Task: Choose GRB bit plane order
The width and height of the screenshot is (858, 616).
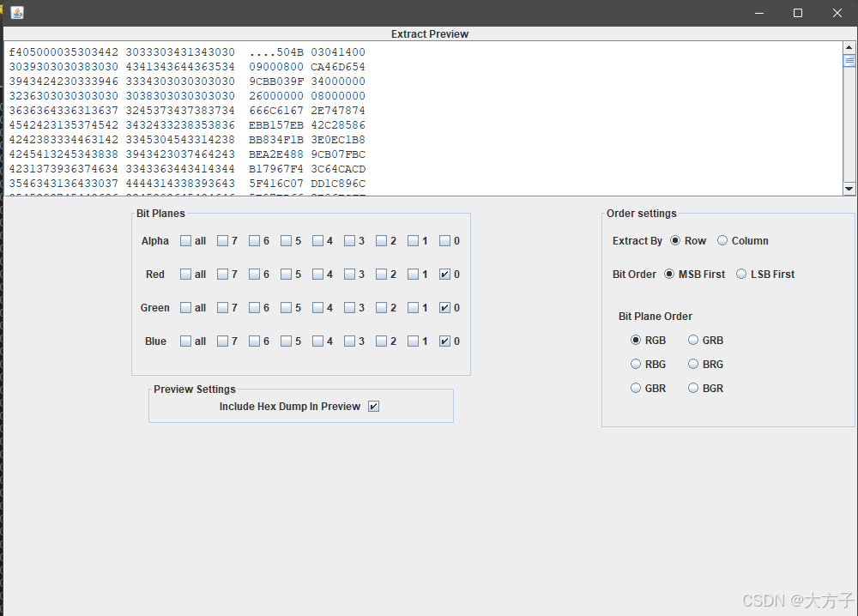Action: coord(693,340)
